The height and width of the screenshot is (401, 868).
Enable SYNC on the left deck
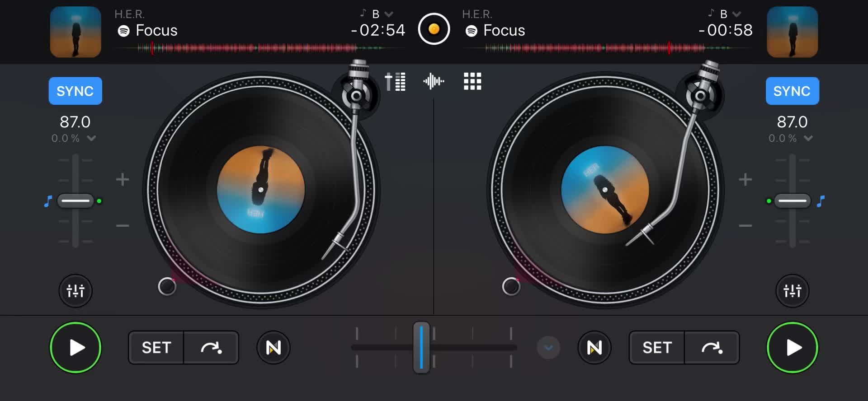(75, 91)
